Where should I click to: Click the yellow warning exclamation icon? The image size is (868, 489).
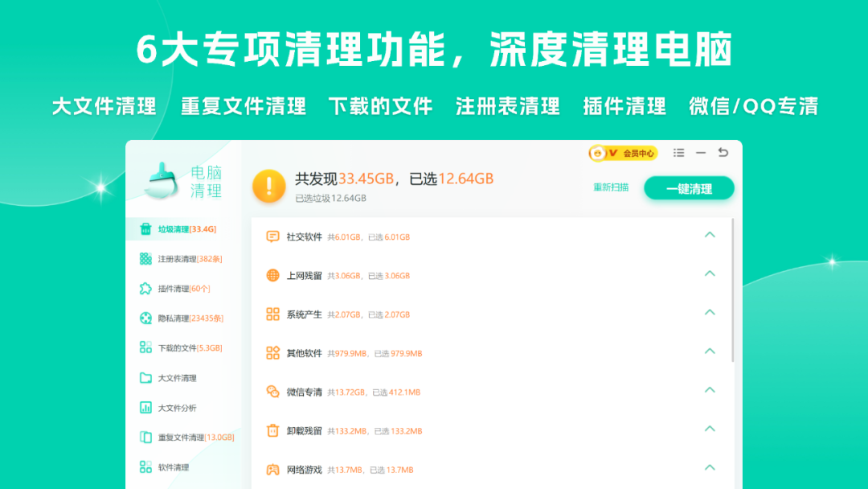click(x=269, y=186)
